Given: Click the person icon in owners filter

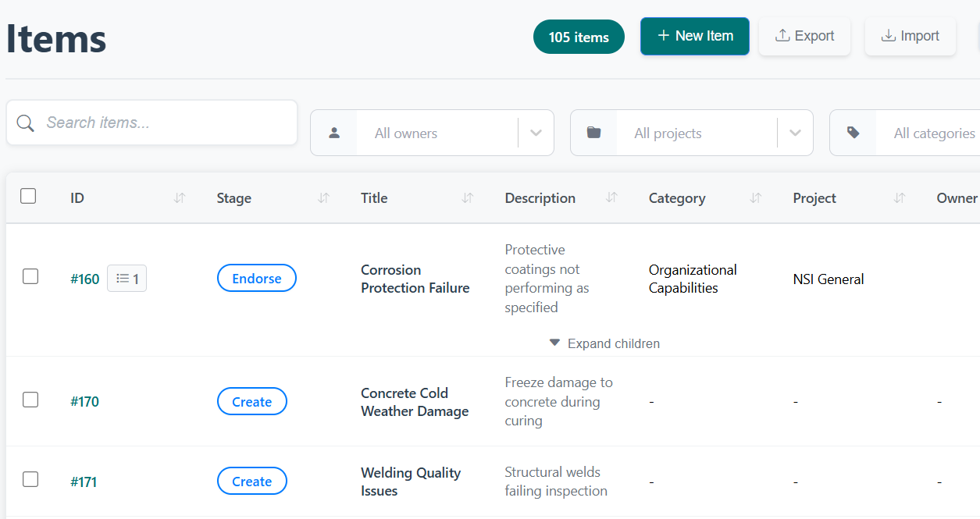Looking at the screenshot, I should [334, 133].
